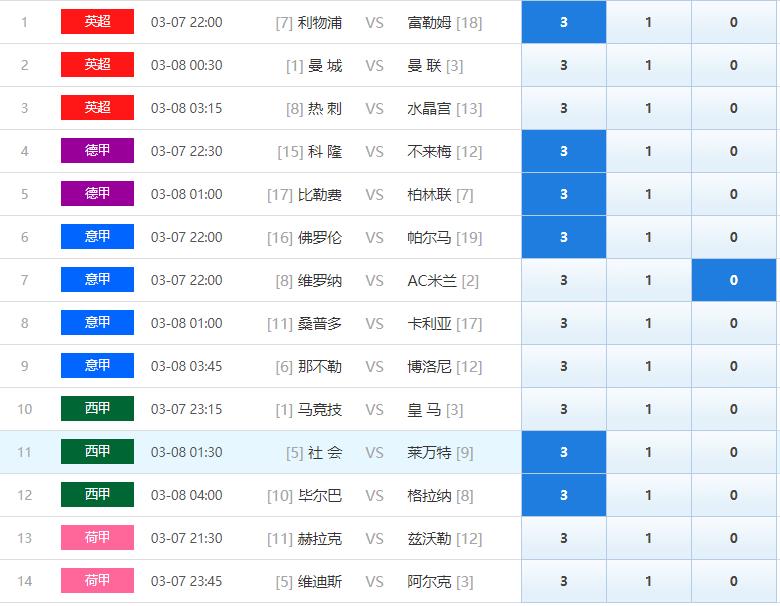Viewport: 780px width, 606px height.
Task: Pick 0 for 马竞技 vs 皇马
Action: tap(734, 409)
